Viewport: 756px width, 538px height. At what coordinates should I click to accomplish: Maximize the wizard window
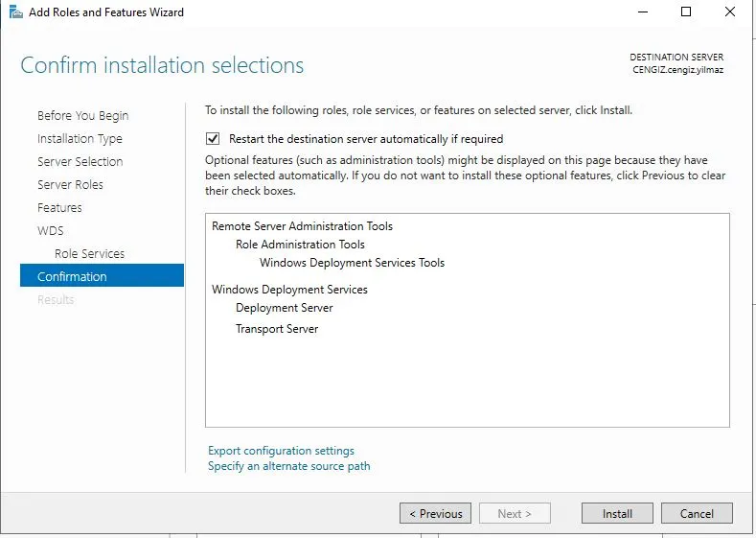pos(686,12)
